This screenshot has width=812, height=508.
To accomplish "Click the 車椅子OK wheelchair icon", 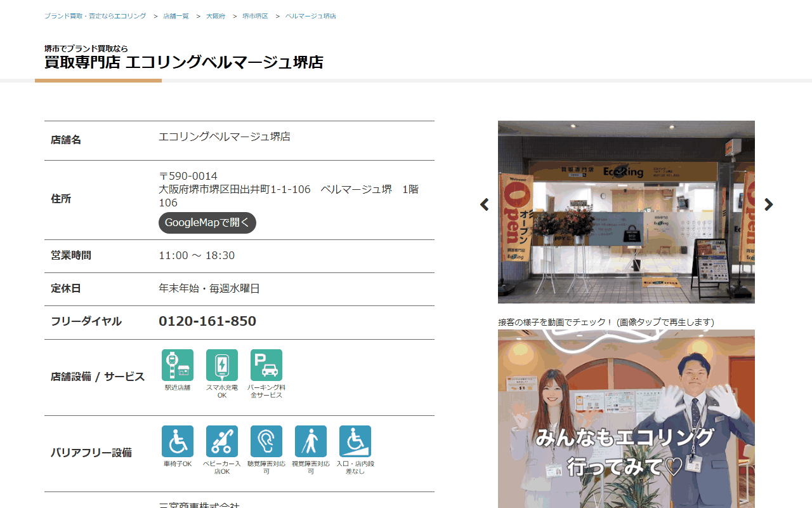I will point(178,441).
